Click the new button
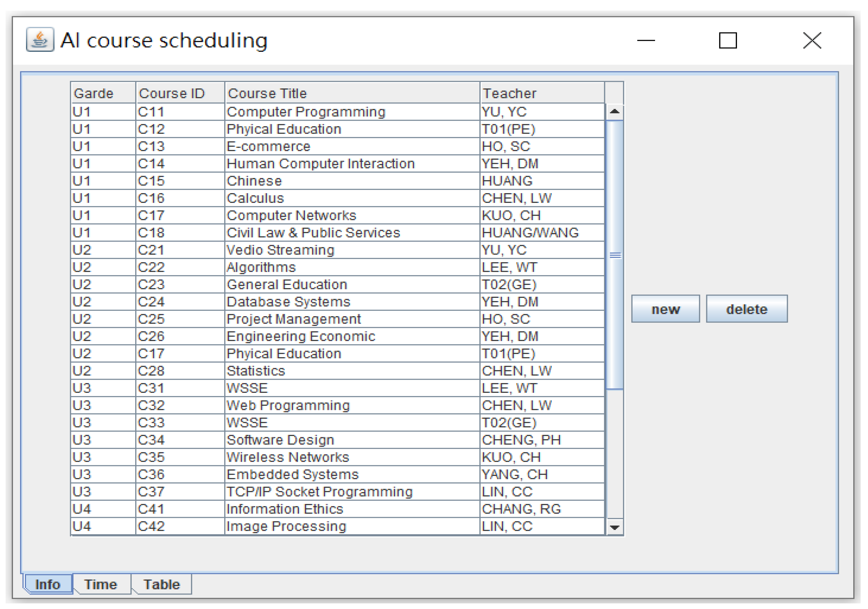Viewport: 868px width, 609px height. [x=665, y=309]
